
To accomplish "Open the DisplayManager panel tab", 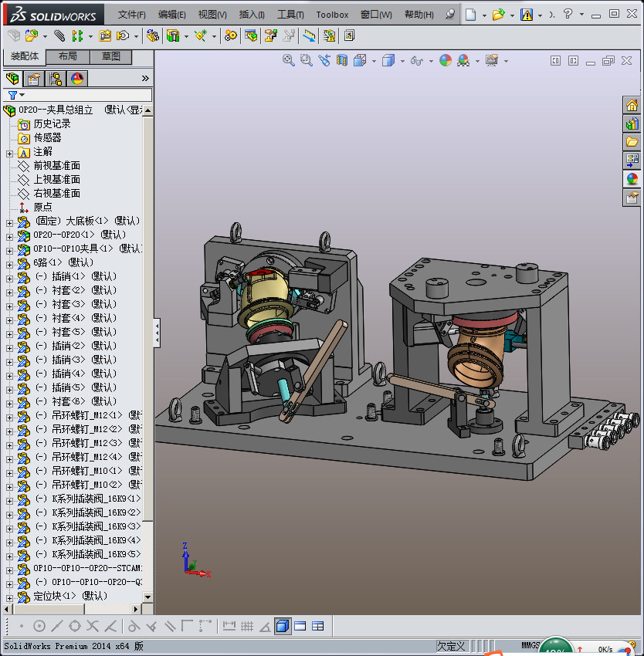I will (x=76, y=79).
